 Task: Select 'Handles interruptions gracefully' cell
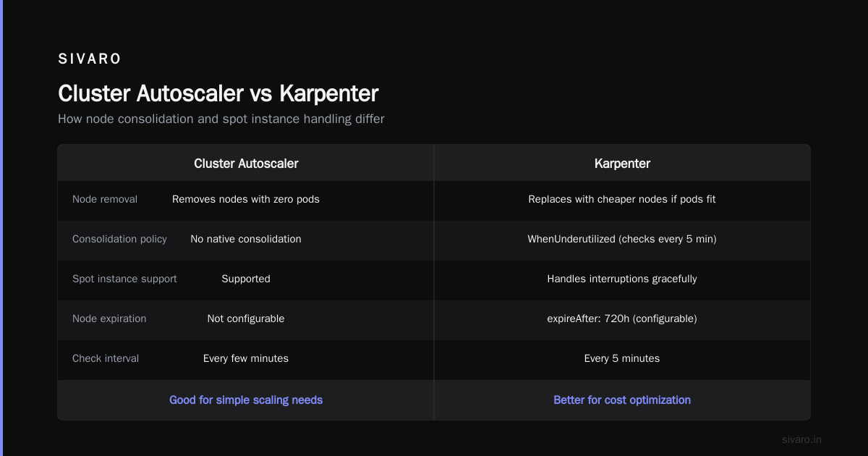point(622,279)
